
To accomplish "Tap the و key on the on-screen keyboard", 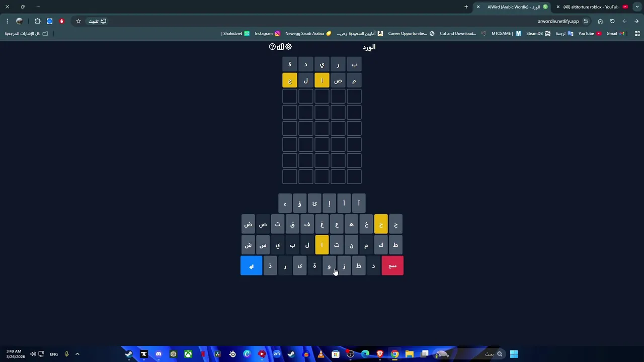I will 329,265.
